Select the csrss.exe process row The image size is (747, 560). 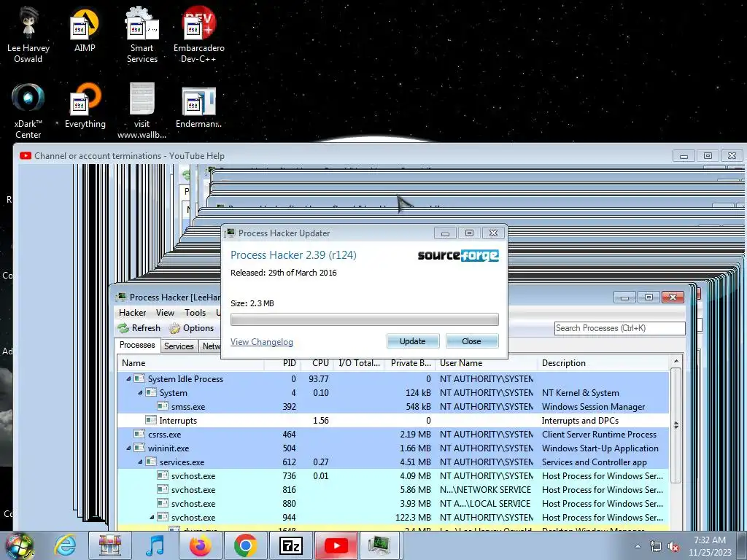pyautogui.click(x=393, y=435)
